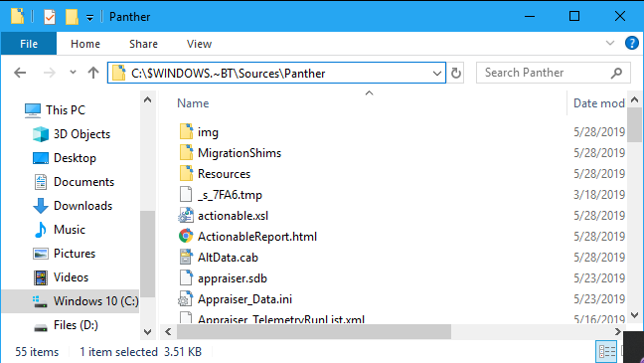
Task: Go forward with the right arrow
Action: click(50, 74)
